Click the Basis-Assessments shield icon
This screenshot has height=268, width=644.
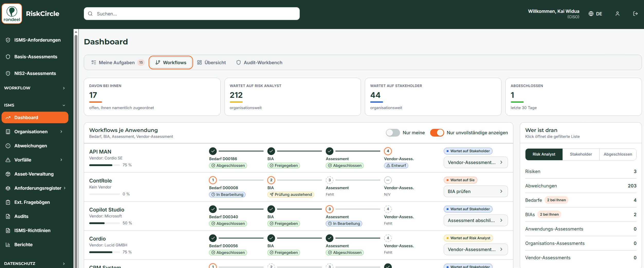pyautogui.click(x=8, y=57)
